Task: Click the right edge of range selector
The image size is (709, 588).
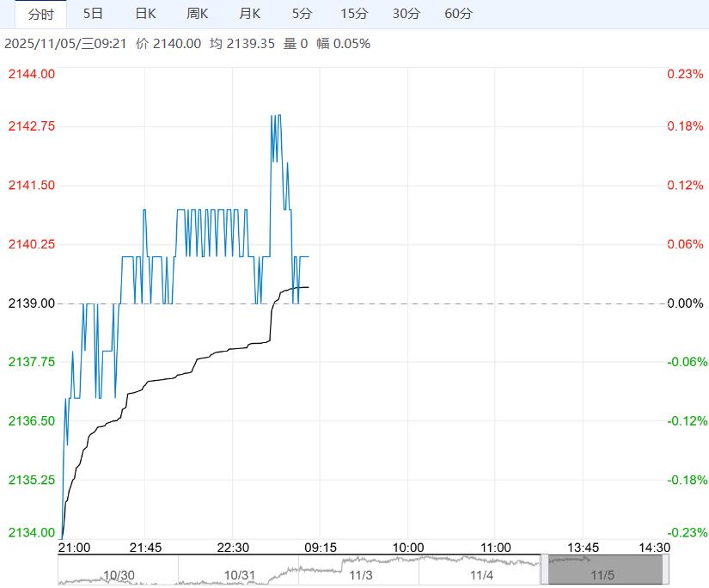Action: [x=664, y=570]
